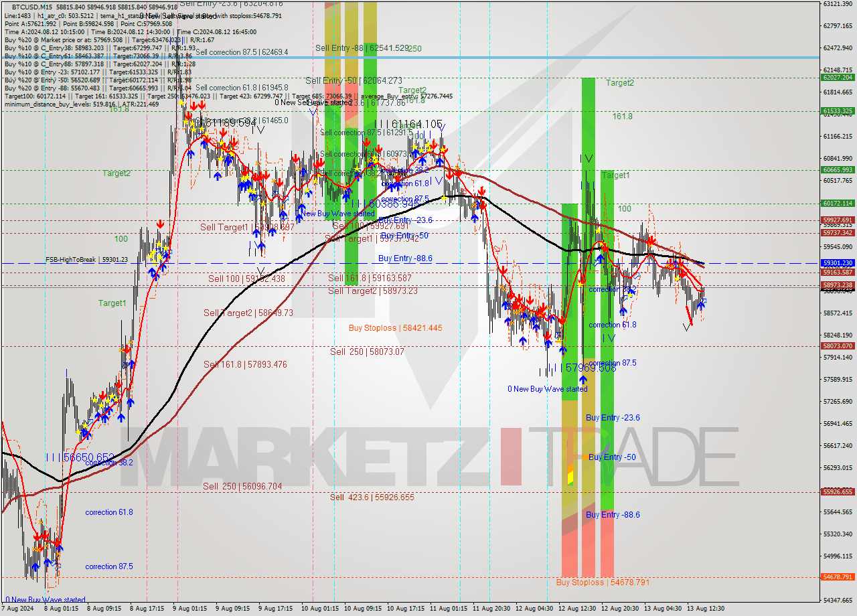Click the 'Time A:2024.08.12 10:15:00' info line
The image size is (857, 616).
tap(44, 31)
